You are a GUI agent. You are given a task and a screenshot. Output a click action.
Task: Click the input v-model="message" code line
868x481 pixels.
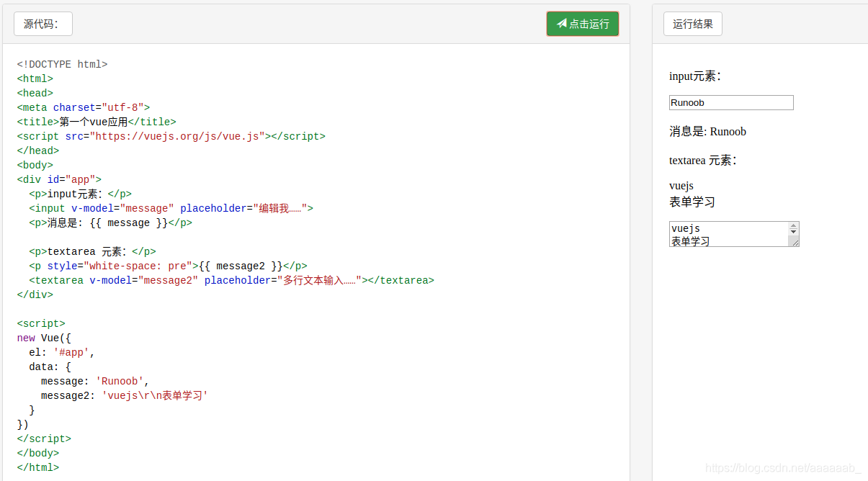pos(171,208)
